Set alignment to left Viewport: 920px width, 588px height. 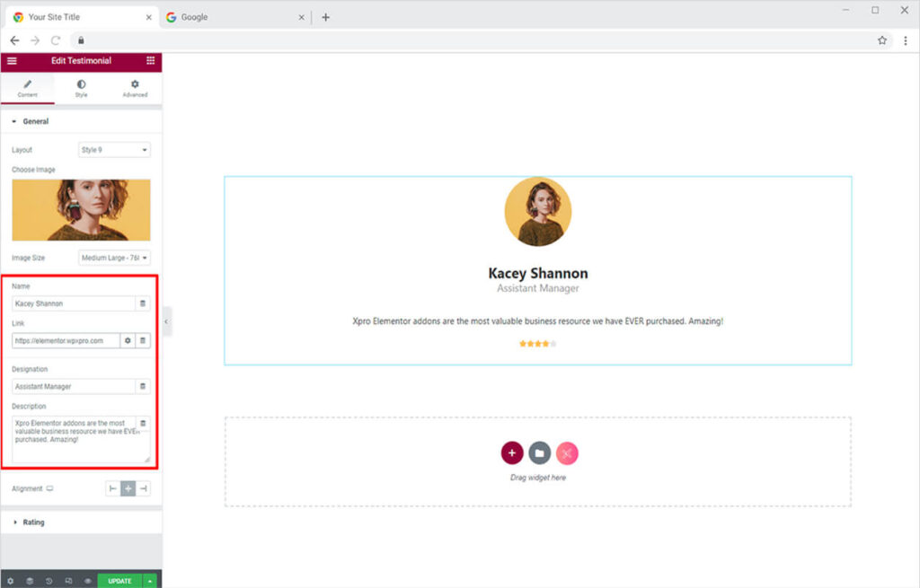pyautogui.click(x=112, y=489)
